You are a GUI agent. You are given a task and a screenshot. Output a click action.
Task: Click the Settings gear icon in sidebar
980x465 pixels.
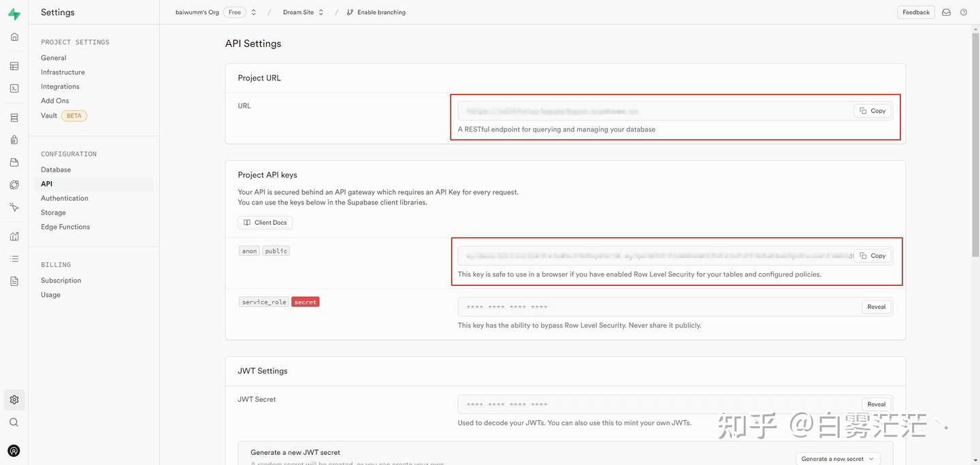click(x=14, y=400)
